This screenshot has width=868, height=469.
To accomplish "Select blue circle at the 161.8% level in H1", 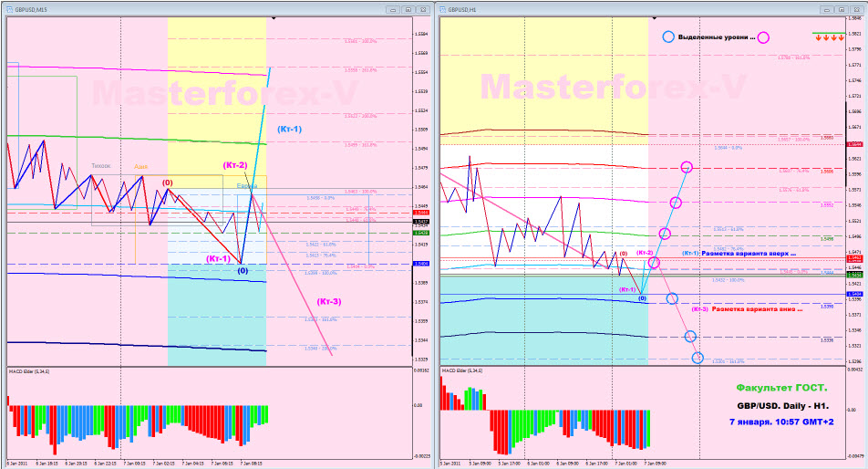I will pyautogui.click(x=697, y=359).
